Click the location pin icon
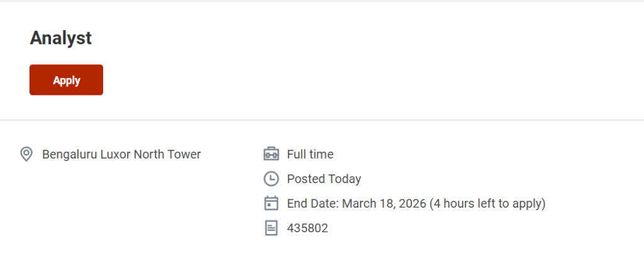Screen dimensions: 644x258 click(26, 154)
